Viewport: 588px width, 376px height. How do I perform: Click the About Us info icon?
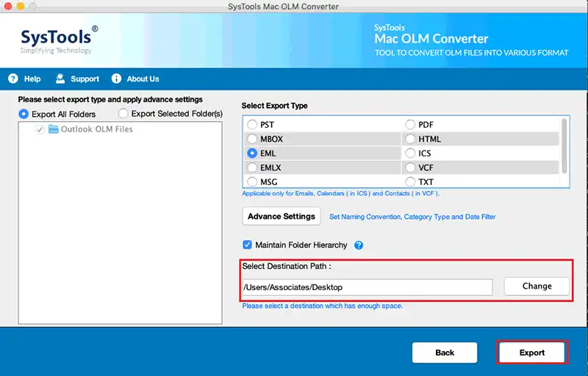click(x=116, y=79)
